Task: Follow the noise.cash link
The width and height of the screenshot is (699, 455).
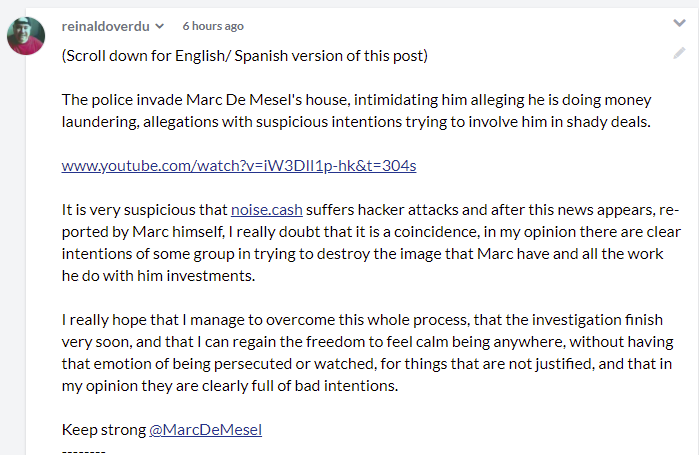Action: click(267, 209)
